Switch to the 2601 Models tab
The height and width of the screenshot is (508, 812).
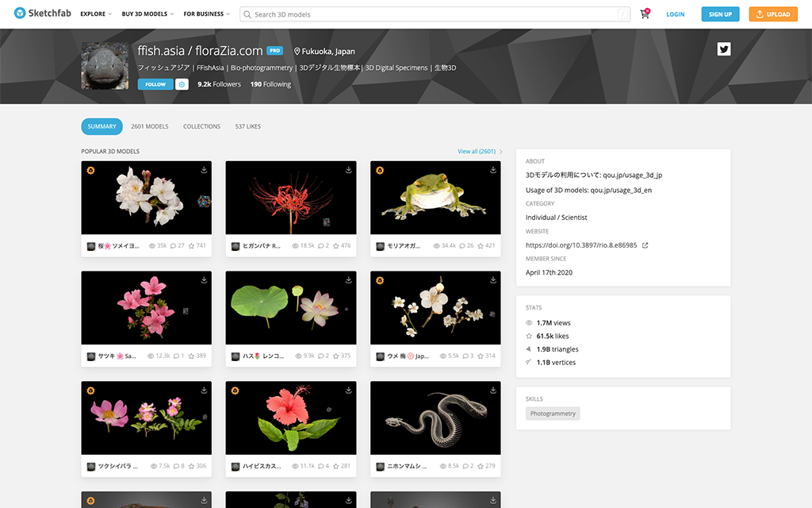150,126
